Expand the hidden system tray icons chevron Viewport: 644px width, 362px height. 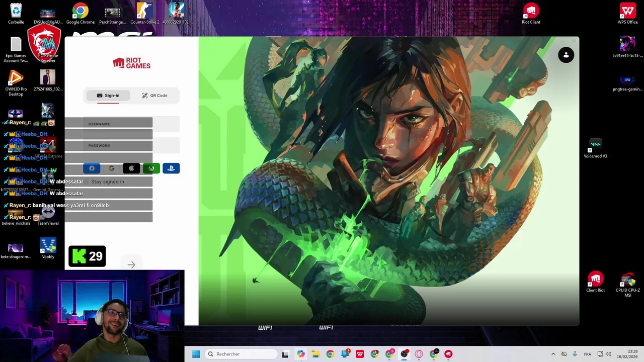point(553,354)
